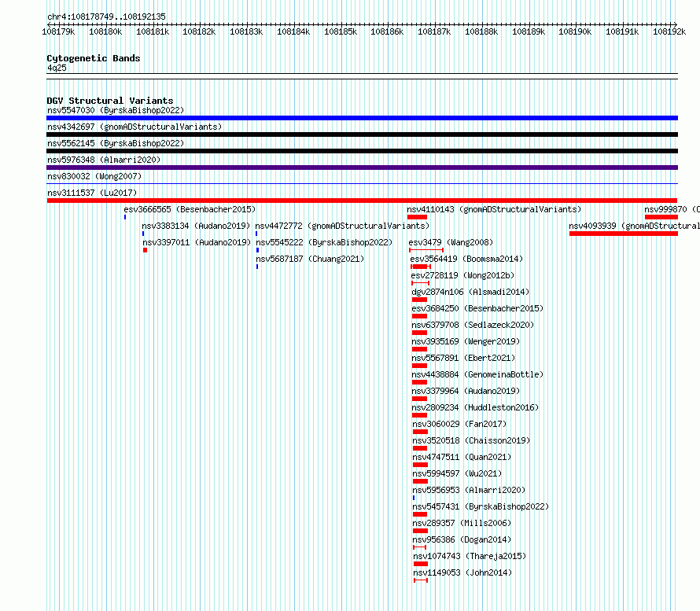Open nsv3383134 (Audano2019) variant
Image resolution: width=700 pixels, height=611 pixels.
[x=196, y=226]
